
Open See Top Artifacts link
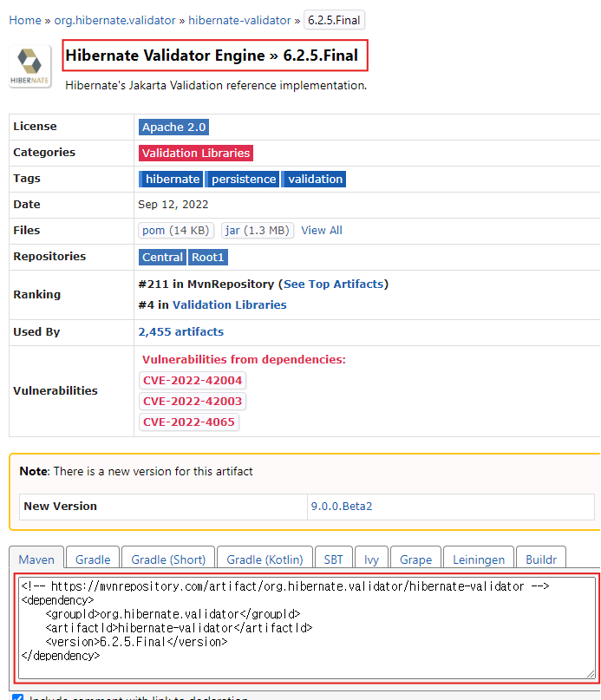(334, 285)
